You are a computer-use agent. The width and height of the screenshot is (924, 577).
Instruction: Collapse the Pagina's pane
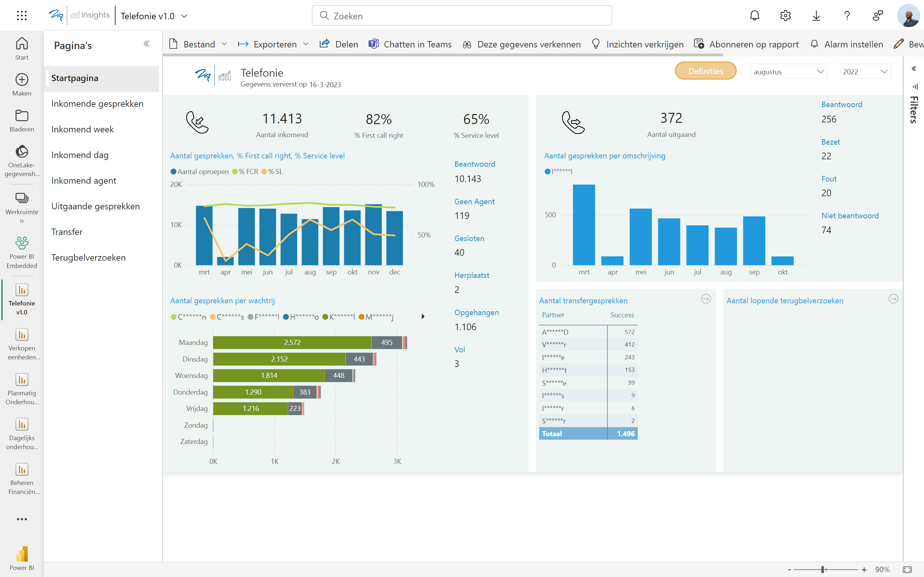146,44
